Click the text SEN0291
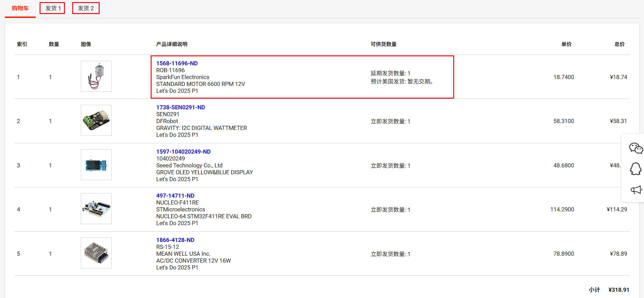644x298 pixels. [167, 114]
